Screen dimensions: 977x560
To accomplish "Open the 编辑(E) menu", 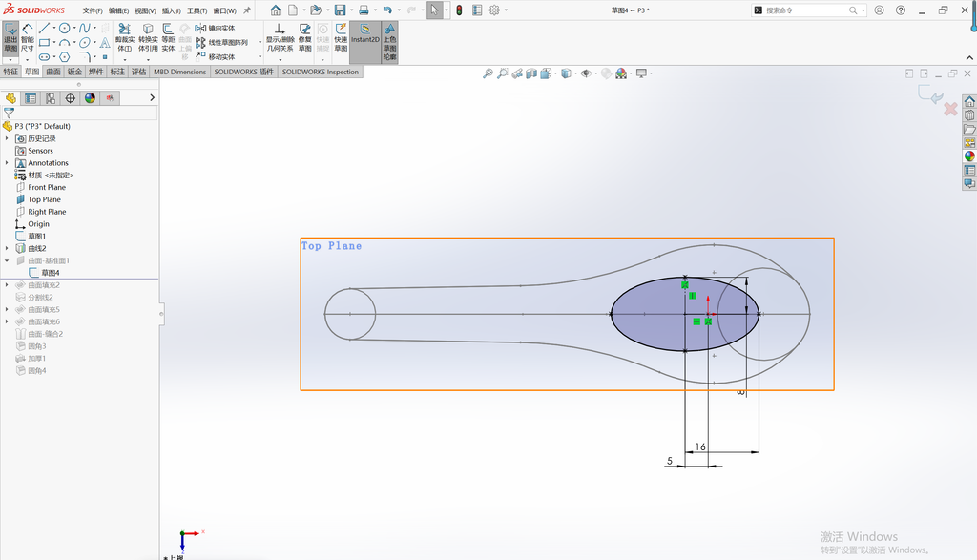I will [x=118, y=10].
